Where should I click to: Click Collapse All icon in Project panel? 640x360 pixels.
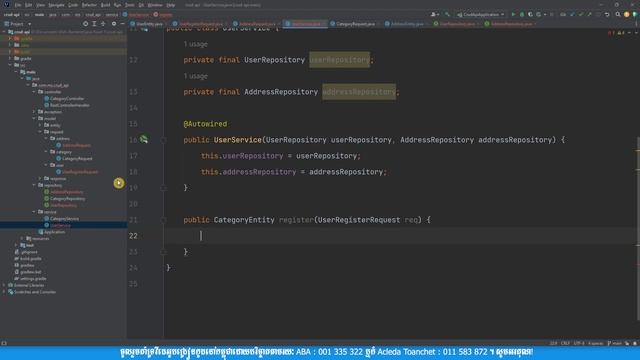point(103,24)
